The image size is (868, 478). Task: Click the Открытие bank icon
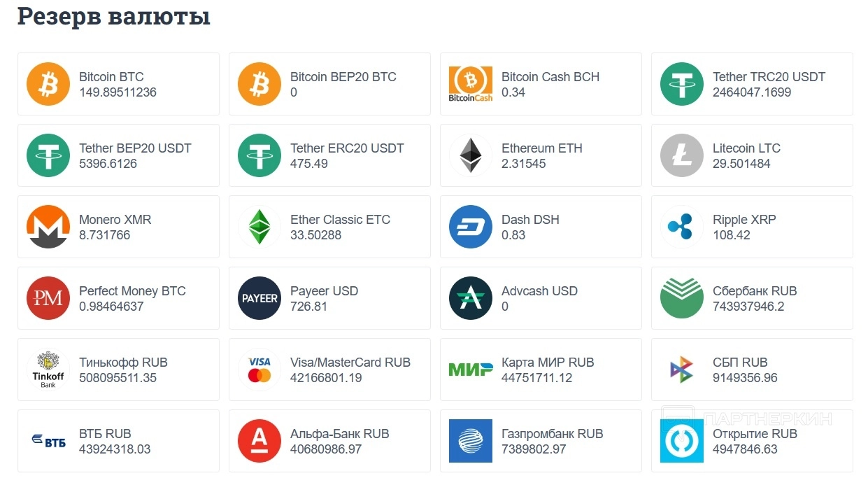(682, 441)
